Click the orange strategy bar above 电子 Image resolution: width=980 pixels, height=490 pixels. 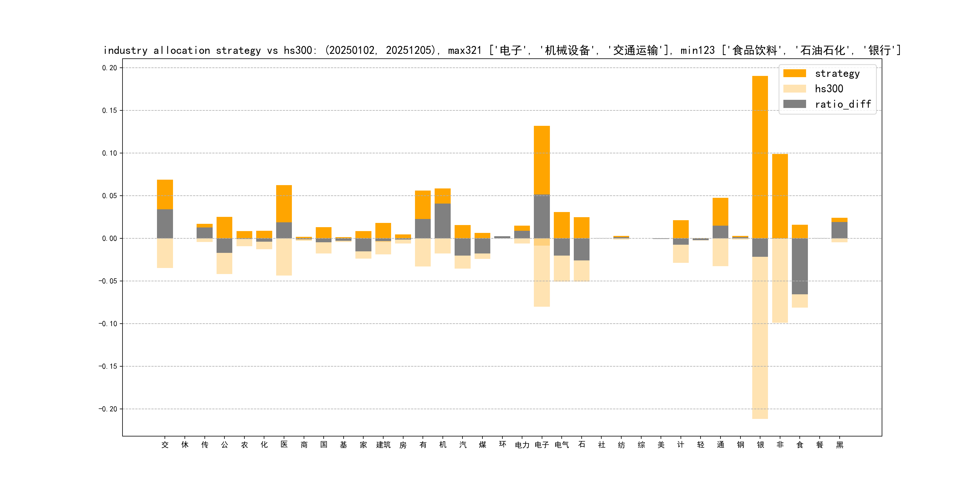(x=541, y=160)
